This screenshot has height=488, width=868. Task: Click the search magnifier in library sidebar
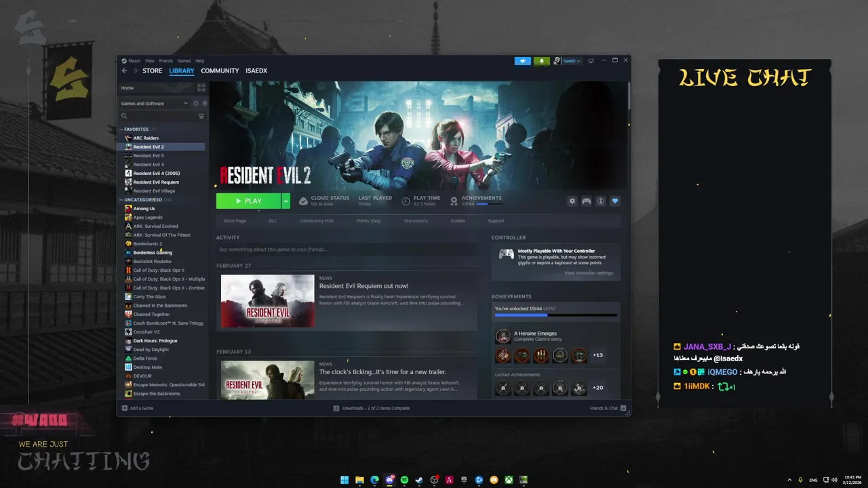124,116
